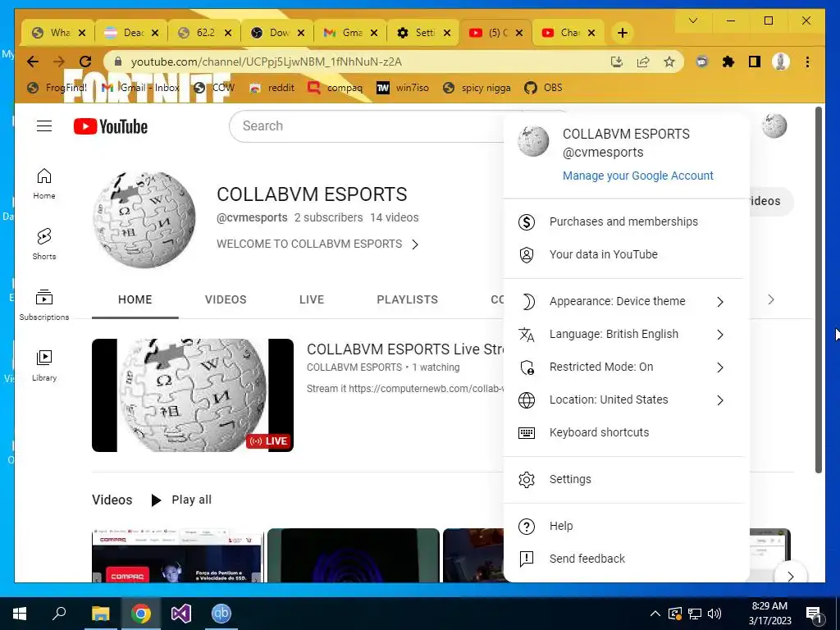The width and height of the screenshot is (840, 630).
Task: Open the YouTube hamburger guide menu
Action: tap(44, 126)
